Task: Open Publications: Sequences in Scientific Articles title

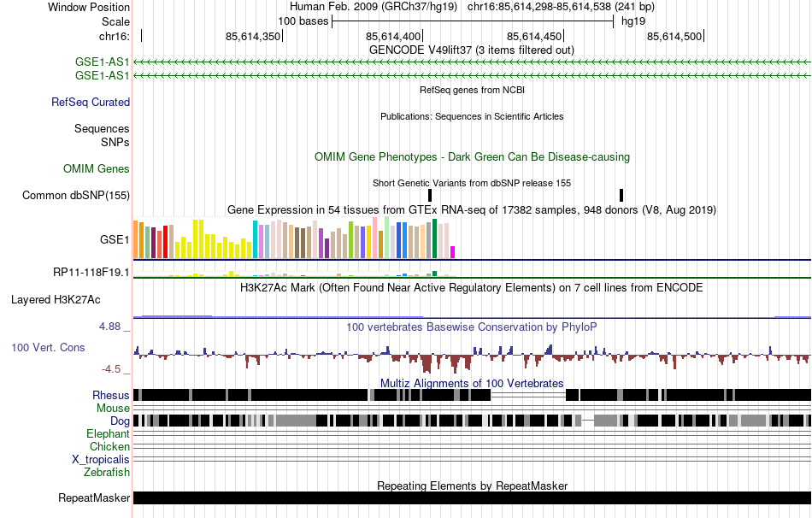Action: [x=472, y=116]
